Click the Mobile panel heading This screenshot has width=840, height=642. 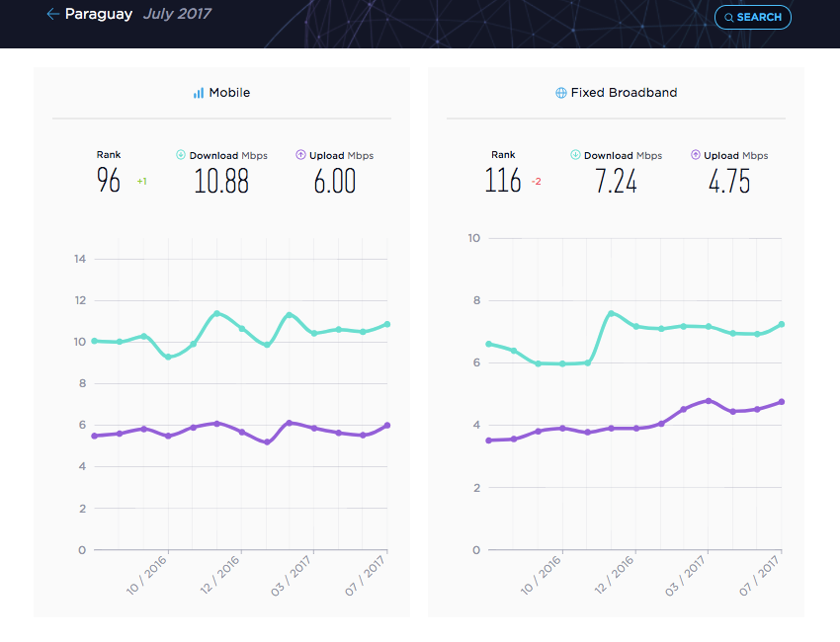click(229, 93)
